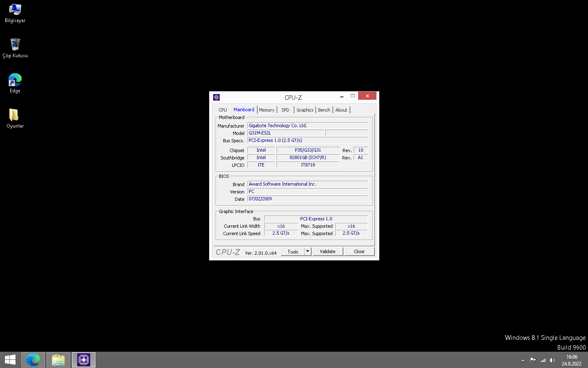This screenshot has width=588, height=368.
Task: Click the Manufacturer field Gigabyte Technology Co. Ltd.
Action: tap(307, 126)
